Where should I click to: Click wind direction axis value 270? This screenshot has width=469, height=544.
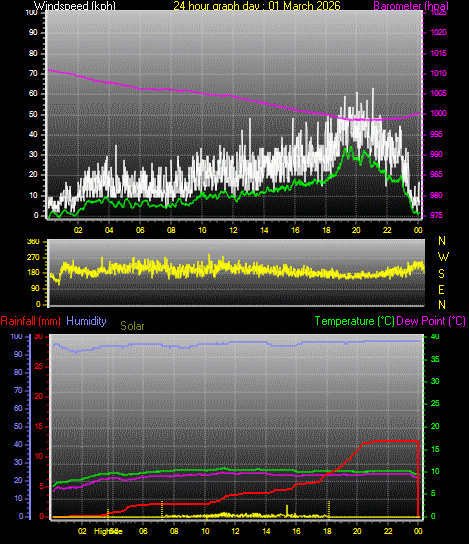[33, 258]
